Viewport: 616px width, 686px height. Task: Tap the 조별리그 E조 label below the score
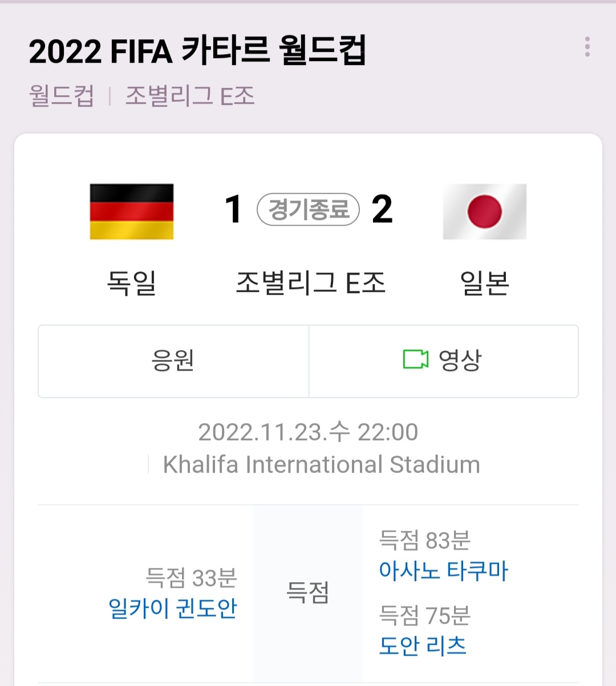point(311,282)
